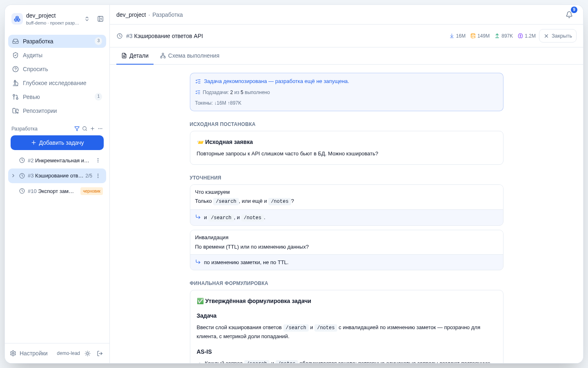Click the clock icon on task #2

coord(22,160)
